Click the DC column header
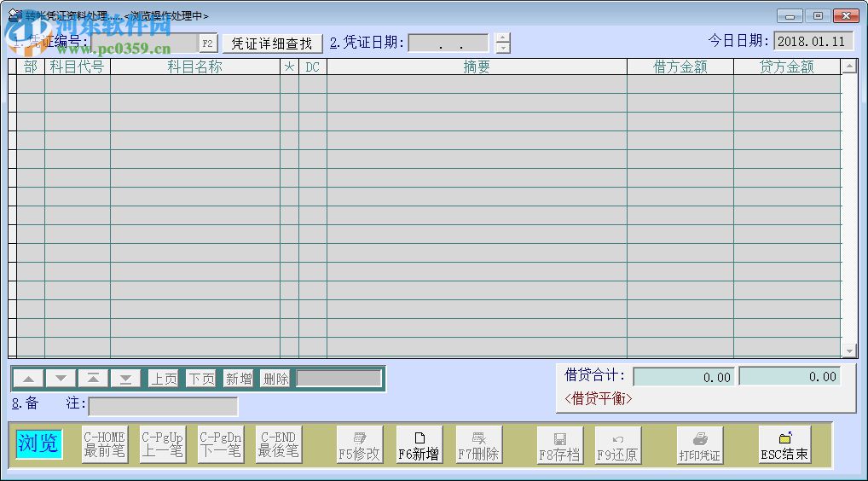This screenshot has height=481, width=868. [x=313, y=67]
